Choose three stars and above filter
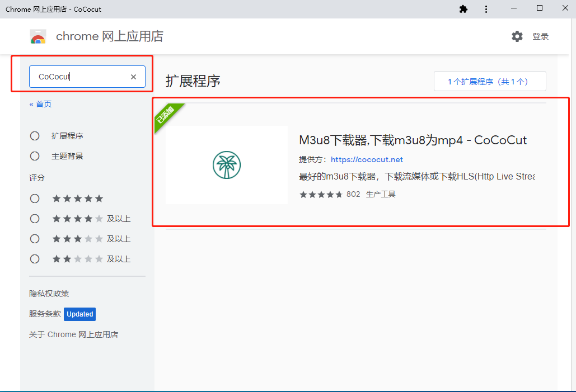 (35, 239)
